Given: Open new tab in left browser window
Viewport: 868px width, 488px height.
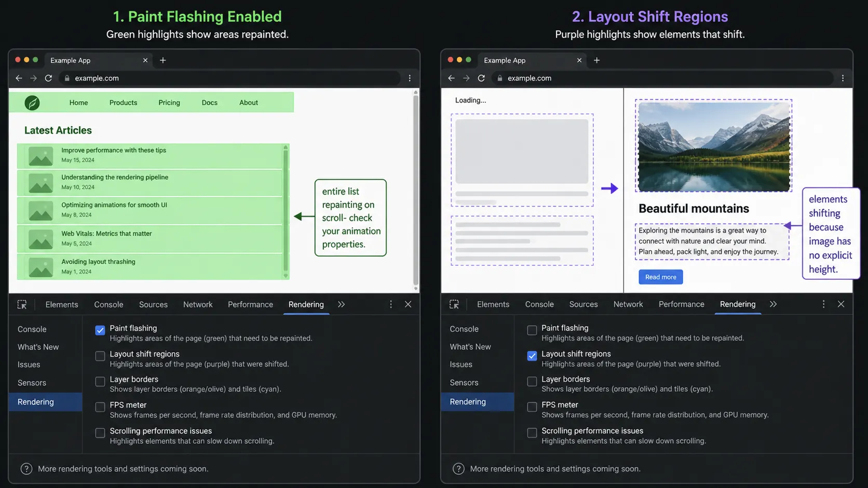Looking at the screenshot, I should 163,60.
